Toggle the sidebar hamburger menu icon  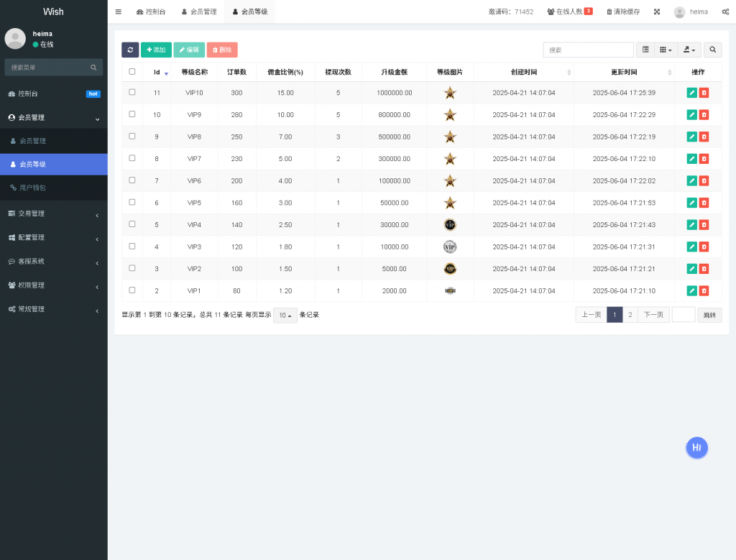pos(119,12)
